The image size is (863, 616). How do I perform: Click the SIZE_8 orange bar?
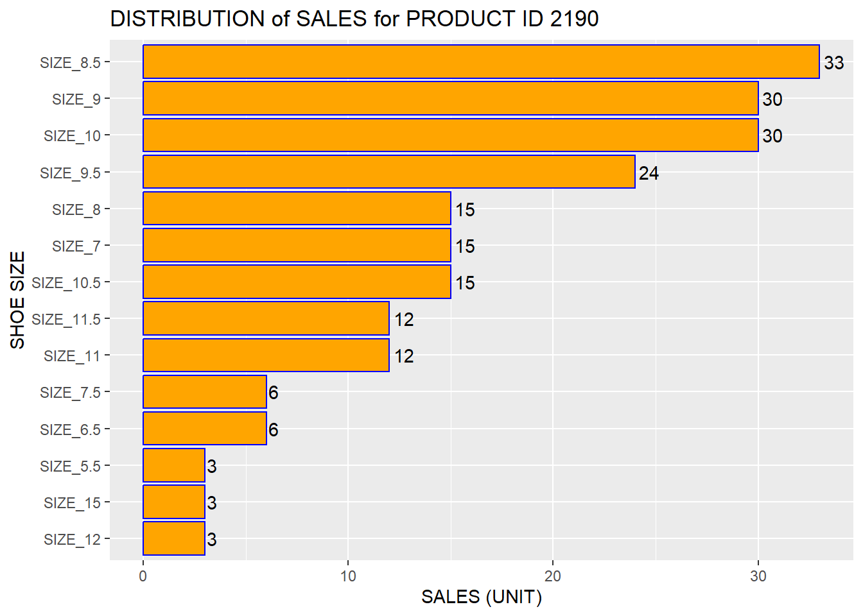(x=297, y=209)
